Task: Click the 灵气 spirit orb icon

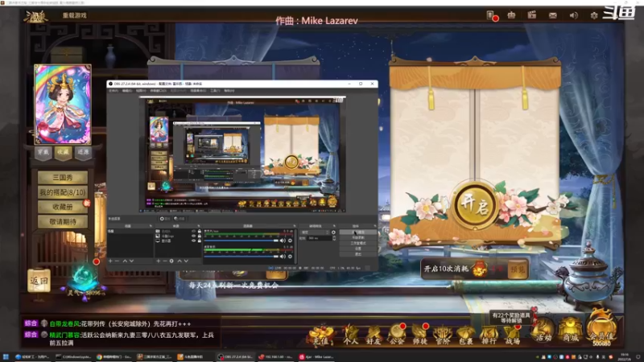Action: [x=85, y=279]
